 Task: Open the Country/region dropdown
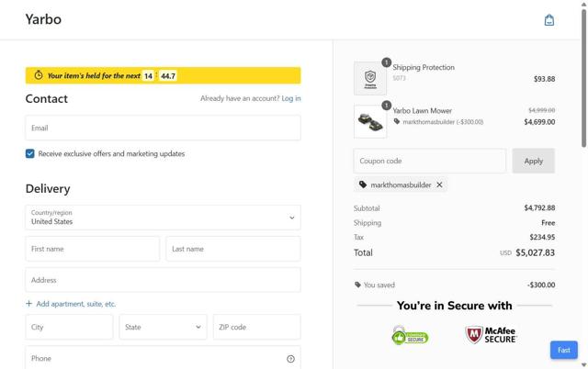coord(164,218)
